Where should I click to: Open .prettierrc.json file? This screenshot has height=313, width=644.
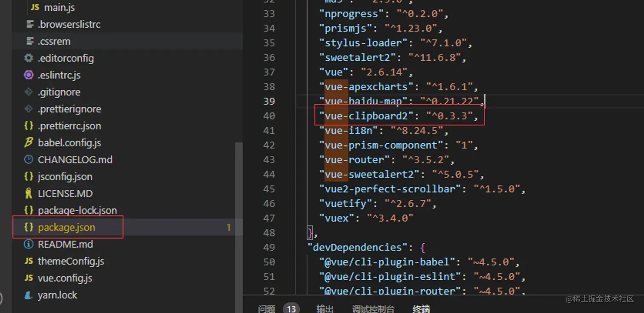69,126
